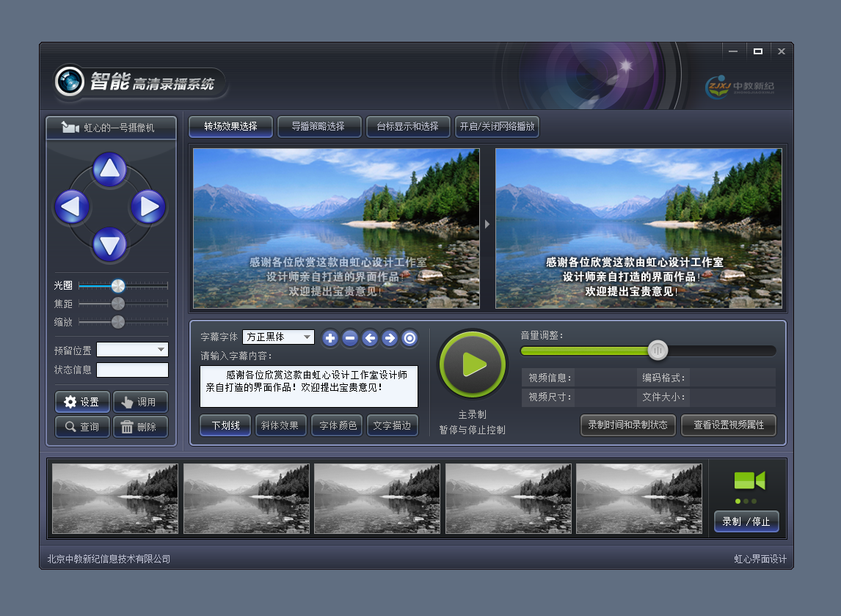Select the right preview video
This screenshot has width=841, height=616.
click(x=638, y=228)
